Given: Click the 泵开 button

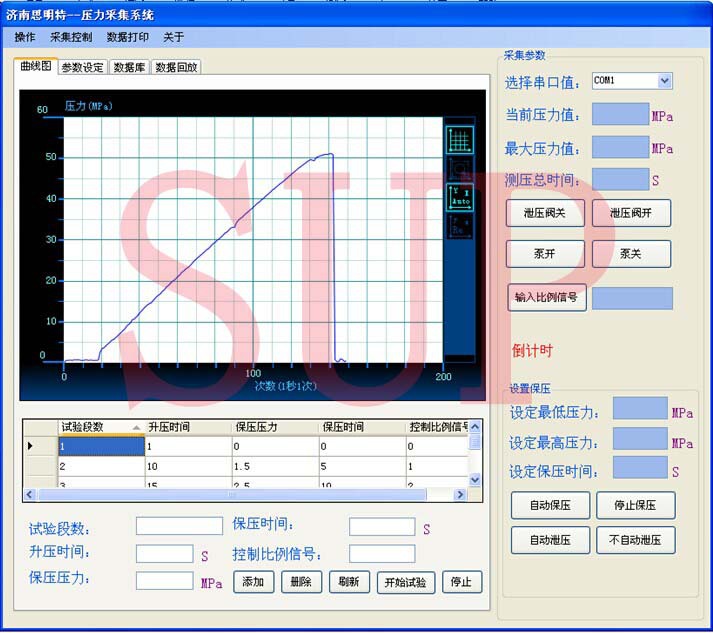Looking at the screenshot, I should pos(545,254).
